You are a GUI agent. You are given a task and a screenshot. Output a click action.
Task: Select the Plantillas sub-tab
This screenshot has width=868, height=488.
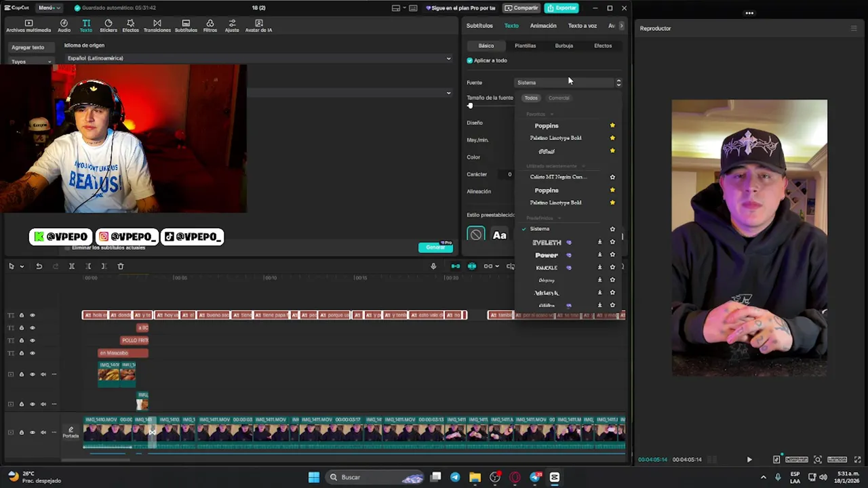coord(526,46)
